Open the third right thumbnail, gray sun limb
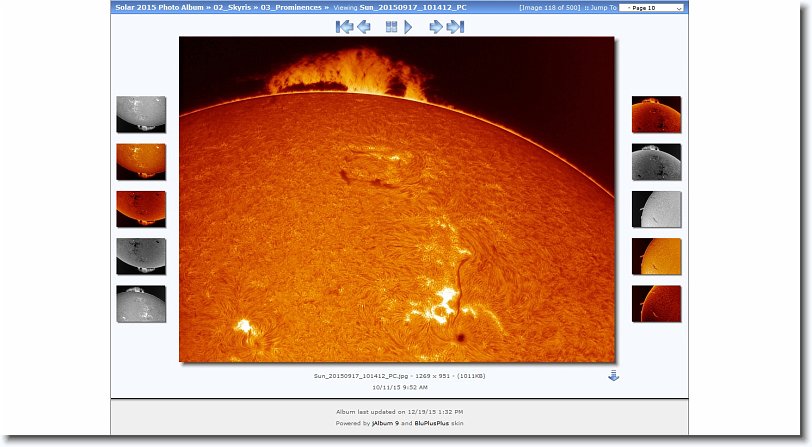 tap(657, 209)
